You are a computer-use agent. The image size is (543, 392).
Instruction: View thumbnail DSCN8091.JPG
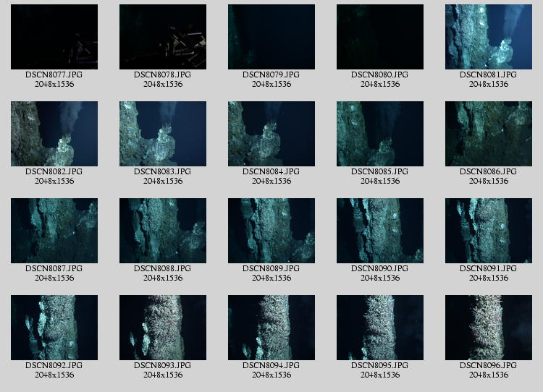[489, 231]
